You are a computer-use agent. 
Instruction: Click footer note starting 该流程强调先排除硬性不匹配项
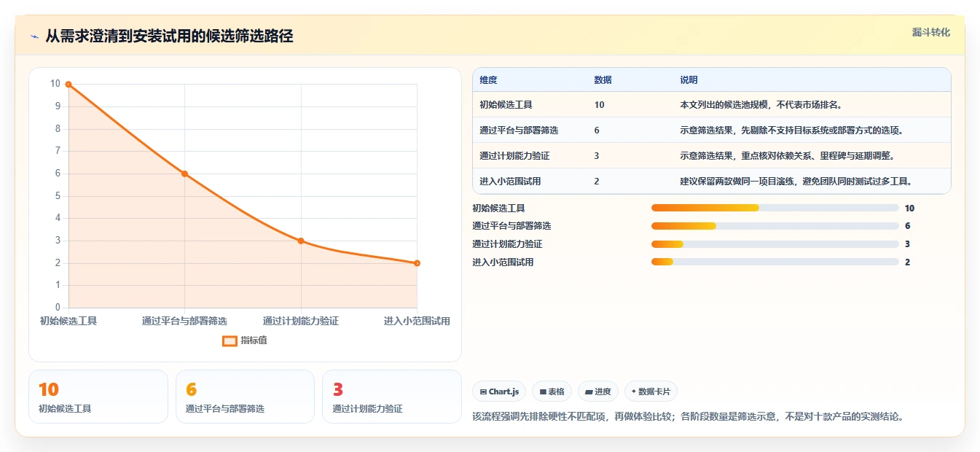click(x=688, y=417)
